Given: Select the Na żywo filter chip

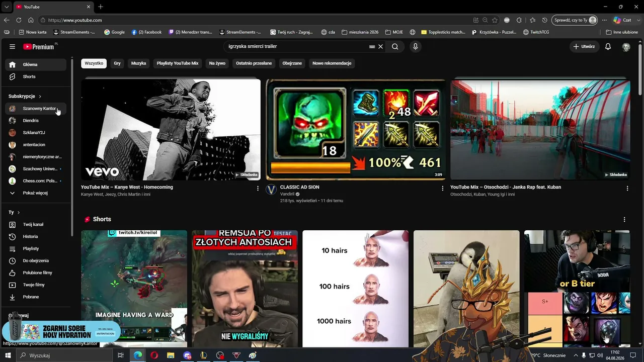Looking at the screenshot, I should (x=217, y=63).
